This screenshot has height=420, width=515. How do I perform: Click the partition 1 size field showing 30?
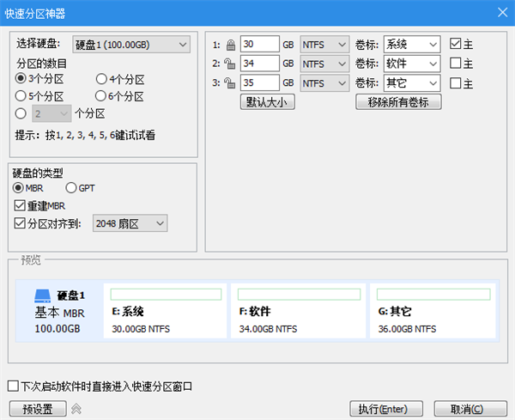(x=260, y=45)
